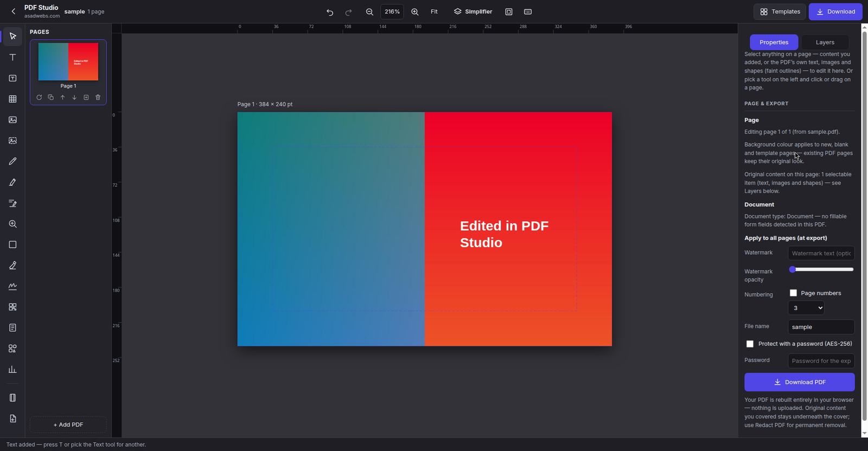868x451 pixels.
Task: Click the Fit zoom button
Action: click(434, 12)
